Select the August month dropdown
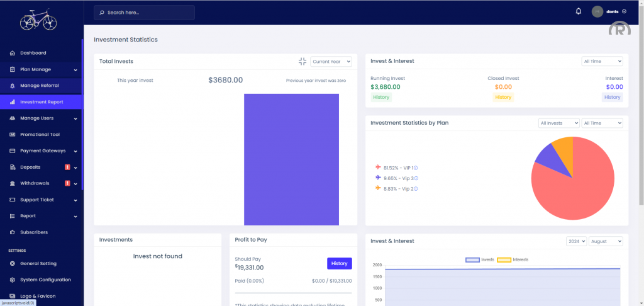The height and width of the screenshot is (306, 644). (x=606, y=241)
